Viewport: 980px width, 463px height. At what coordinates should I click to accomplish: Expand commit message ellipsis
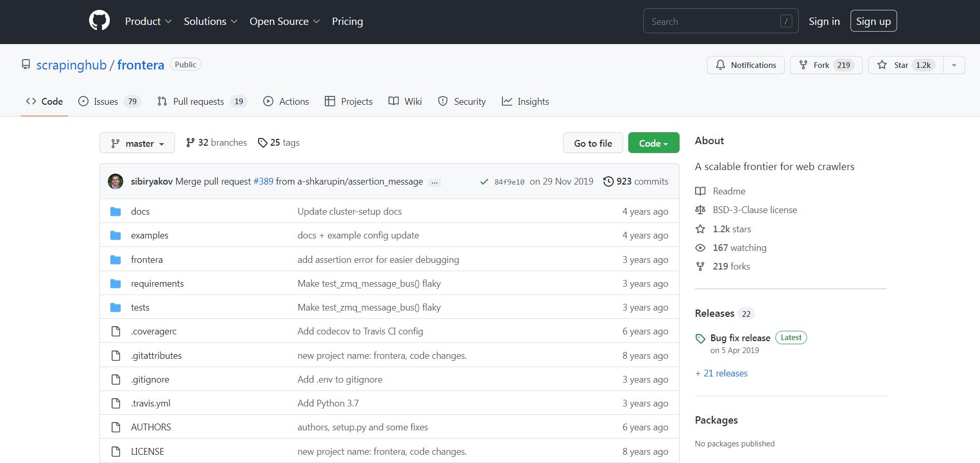click(435, 182)
